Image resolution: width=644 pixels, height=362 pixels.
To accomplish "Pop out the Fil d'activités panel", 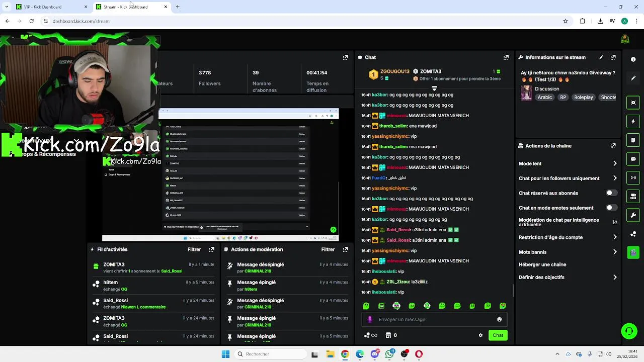I will click(211, 249).
